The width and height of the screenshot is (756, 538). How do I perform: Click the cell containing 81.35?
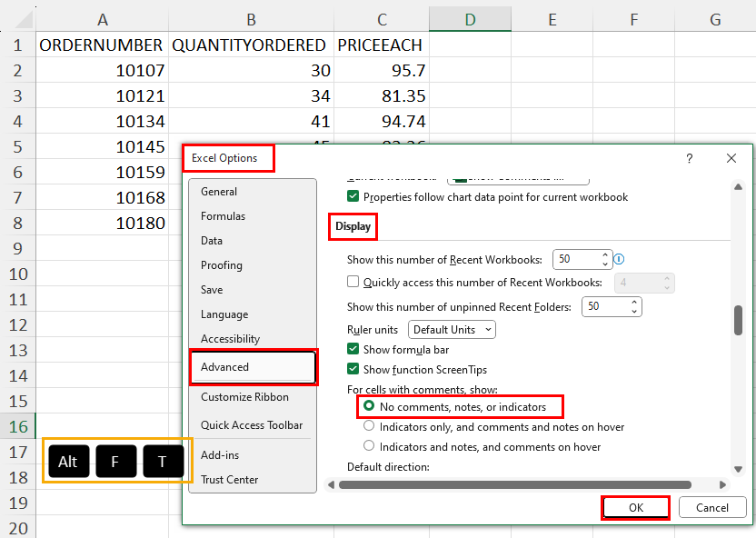coord(382,96)
